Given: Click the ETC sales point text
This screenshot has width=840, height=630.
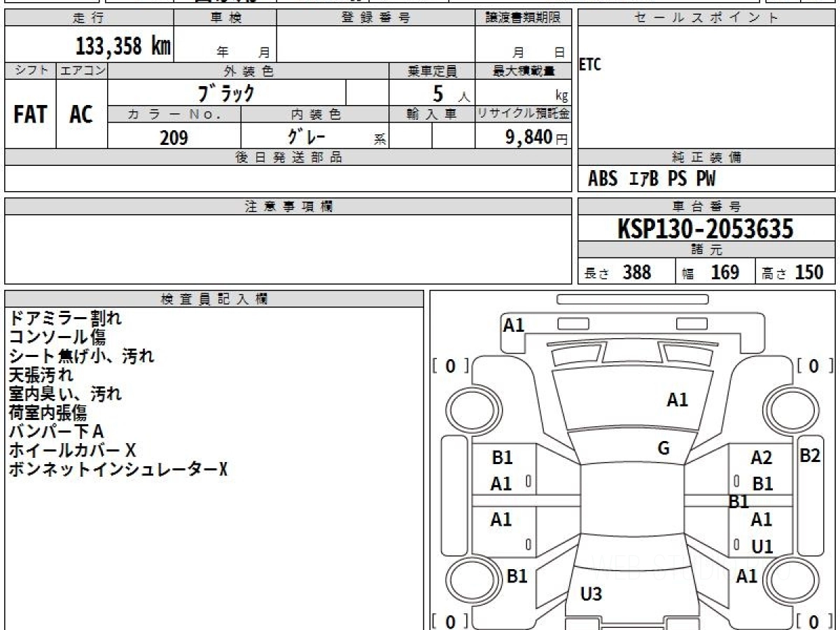Looking at the screenshot, I should pos(590,65).
